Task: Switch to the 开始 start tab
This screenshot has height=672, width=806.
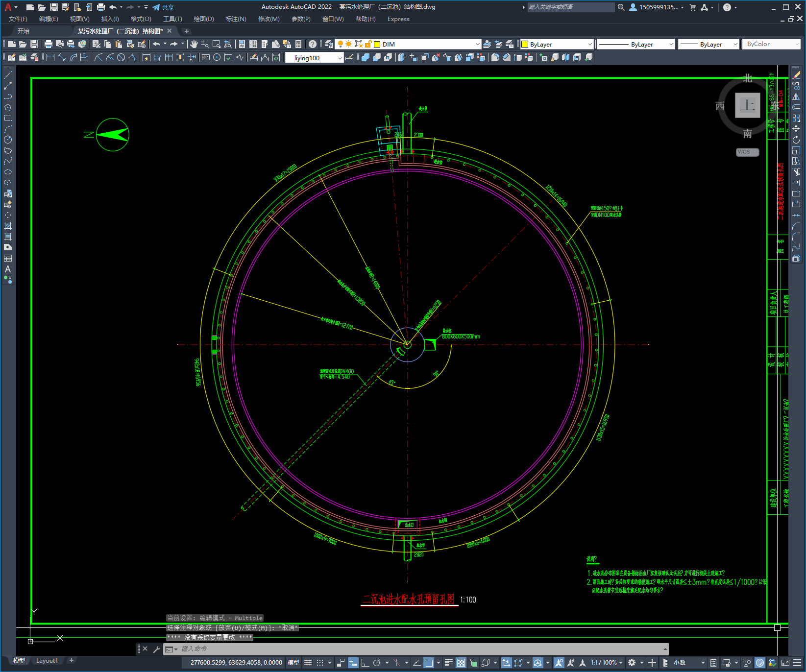Action: click(24, 31)
